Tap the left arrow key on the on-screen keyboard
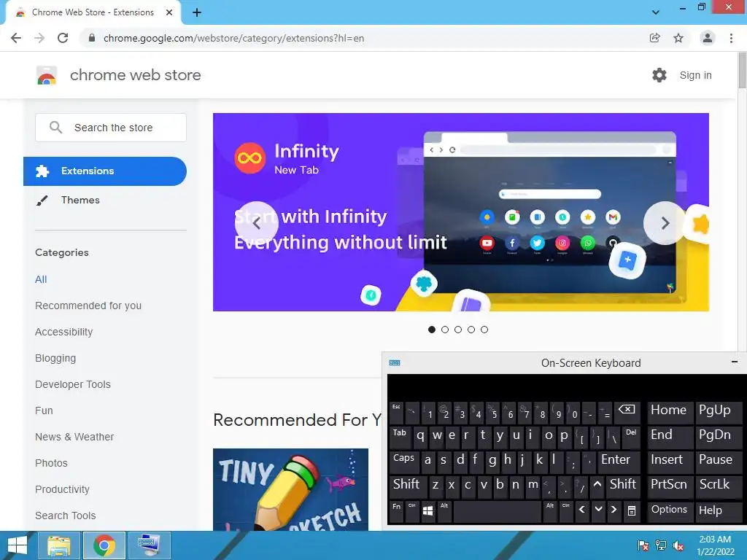Screen dimensions: 747x560 coord(581,510)
